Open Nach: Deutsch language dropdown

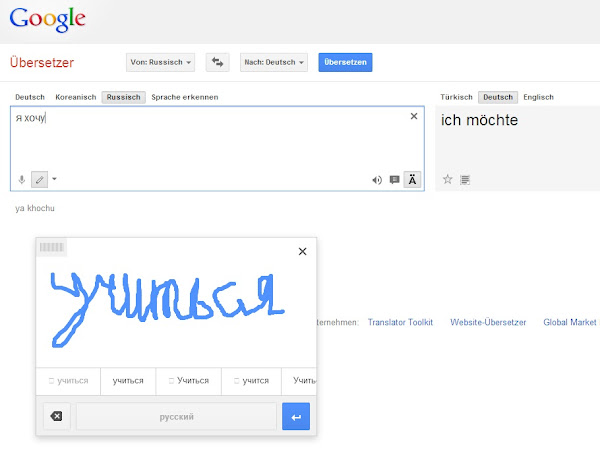tap(274, 62)
